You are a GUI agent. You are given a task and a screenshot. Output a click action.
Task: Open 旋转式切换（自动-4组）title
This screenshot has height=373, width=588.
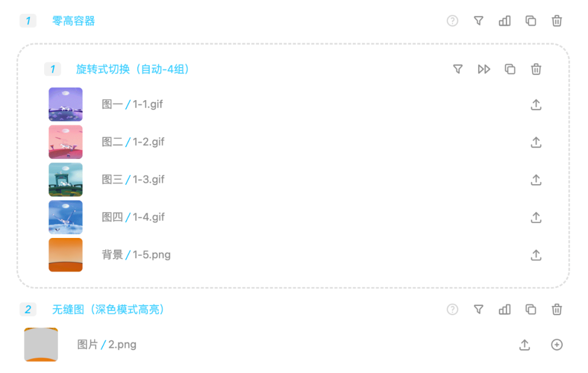pyautogui.click(x=133, y=69)
